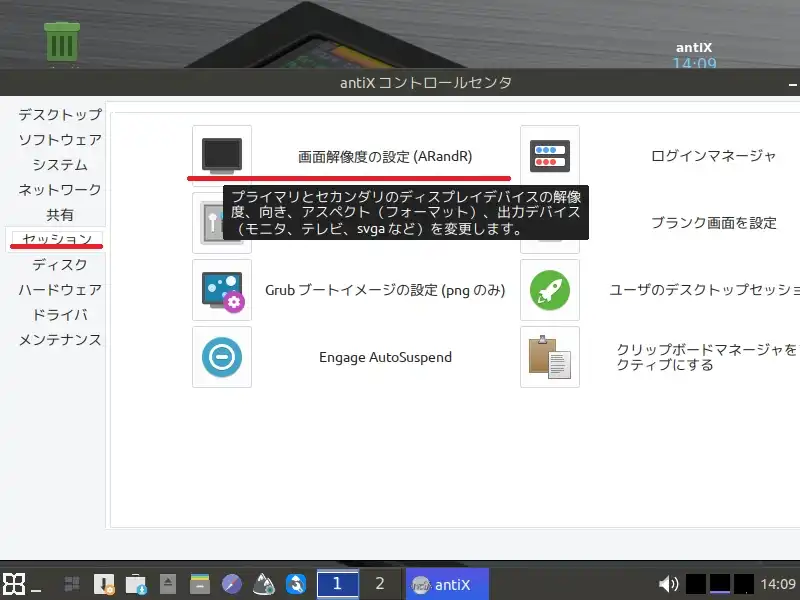The width and height of the screenshot is (800, 600).
Task: Click the Engage AutoSuspend label
Action: [385, 357]
